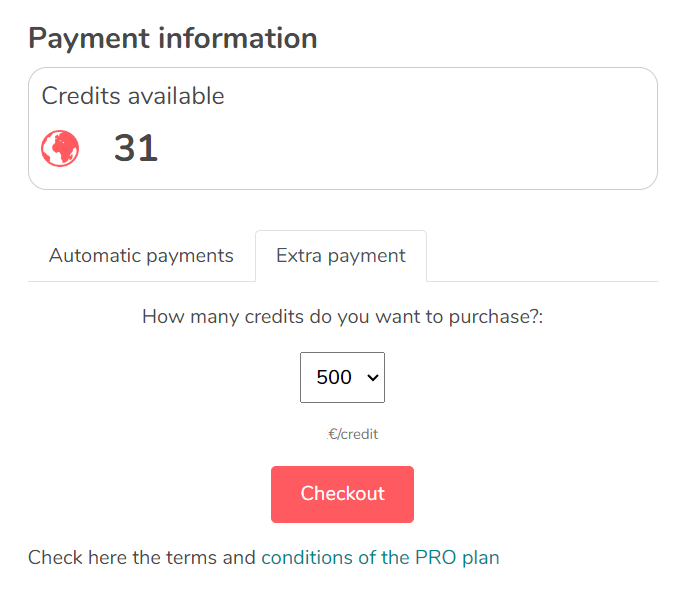Image resolution: width=688 pixels, height=589 pixels.
Task: Click the word 'conditions' in terms link
Action: point(307,558)
